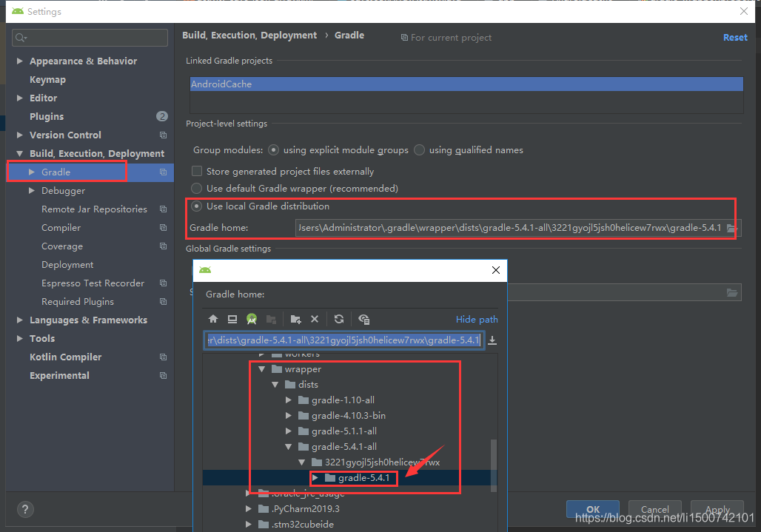Refresh the file chooser tree
761x532 pixels.
(339, 319)
